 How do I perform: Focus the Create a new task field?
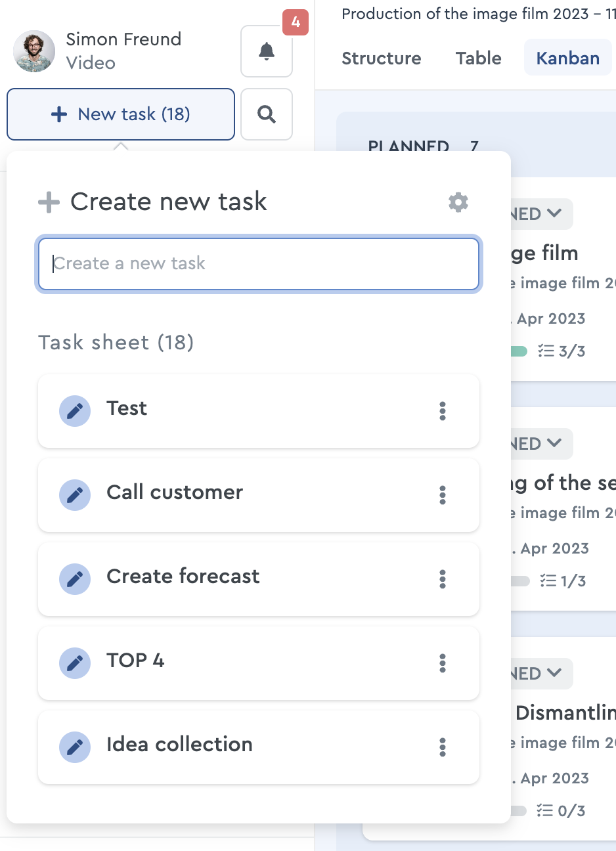[259, 264]
